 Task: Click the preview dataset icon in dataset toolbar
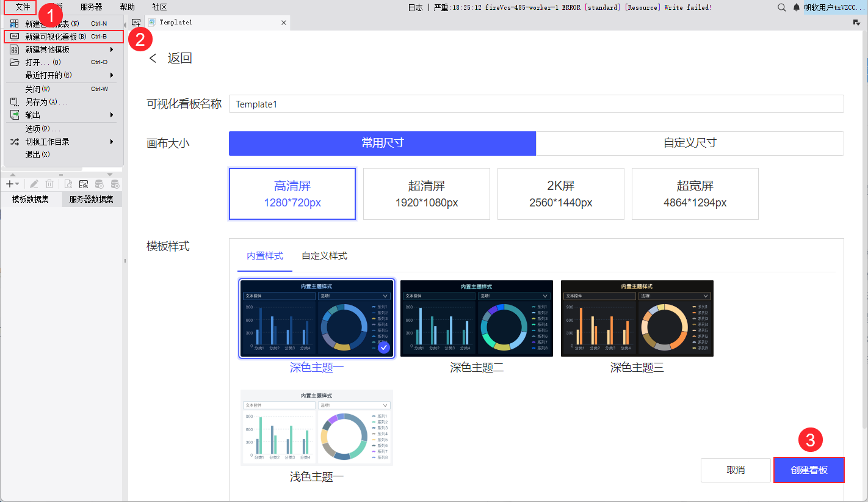(x=68, y=184)
